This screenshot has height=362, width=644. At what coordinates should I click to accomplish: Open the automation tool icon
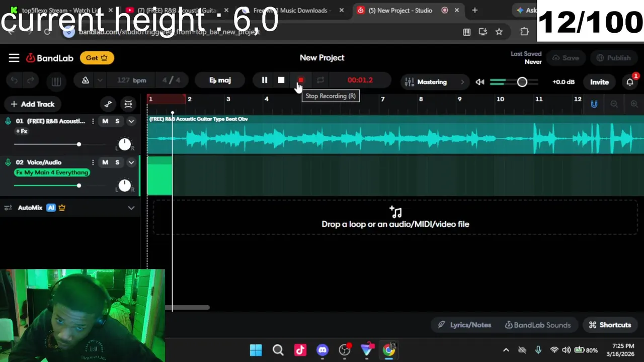tap(108, 104)
